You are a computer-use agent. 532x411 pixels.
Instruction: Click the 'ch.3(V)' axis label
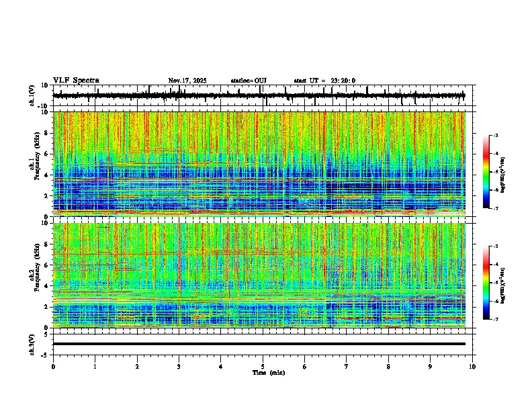click(x=32, y=345)
